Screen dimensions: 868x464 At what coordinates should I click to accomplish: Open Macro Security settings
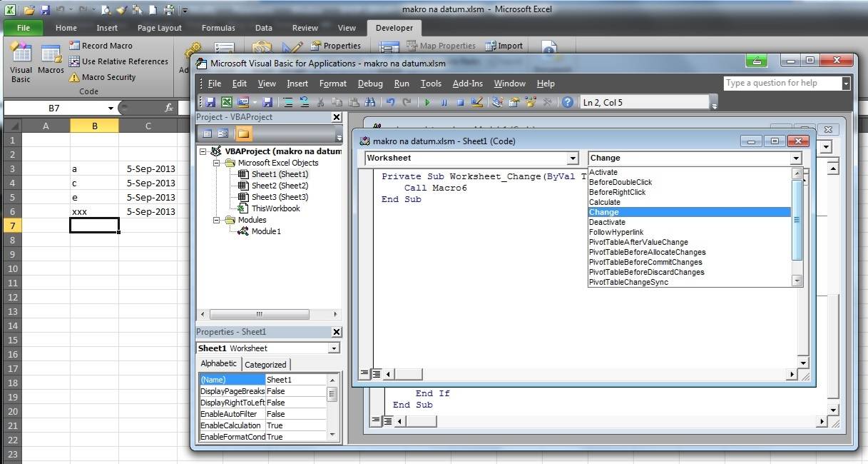coord(102,77)
